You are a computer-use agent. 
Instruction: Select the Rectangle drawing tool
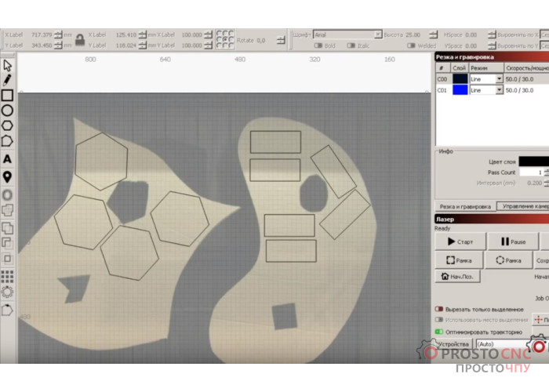(7, 96)
